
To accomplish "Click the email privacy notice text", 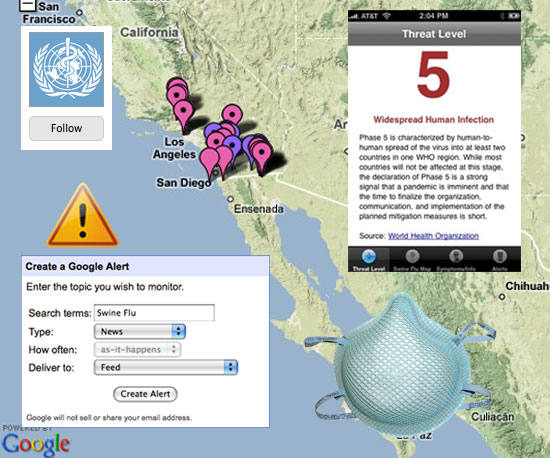I will point(109,418).
